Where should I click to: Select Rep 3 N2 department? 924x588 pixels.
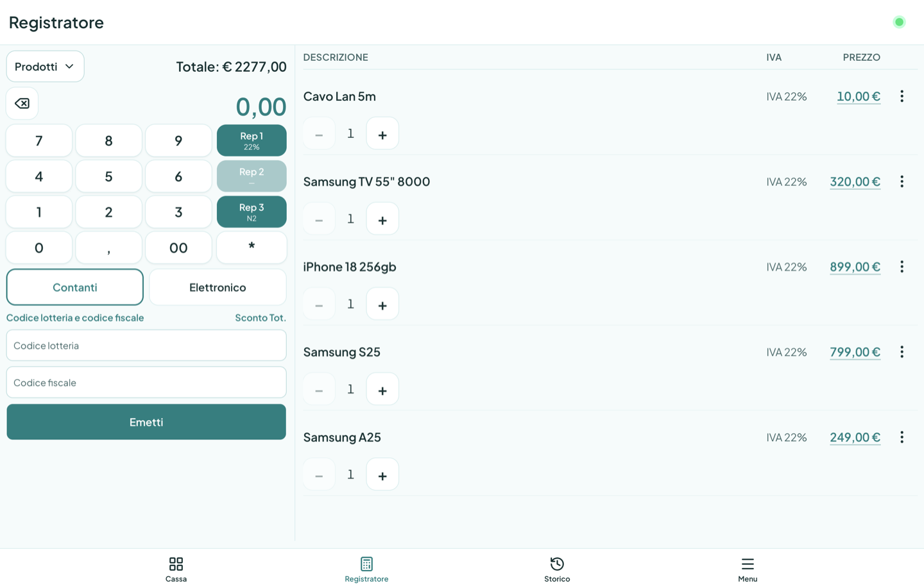pyautogui.click(x=252, y=212)
